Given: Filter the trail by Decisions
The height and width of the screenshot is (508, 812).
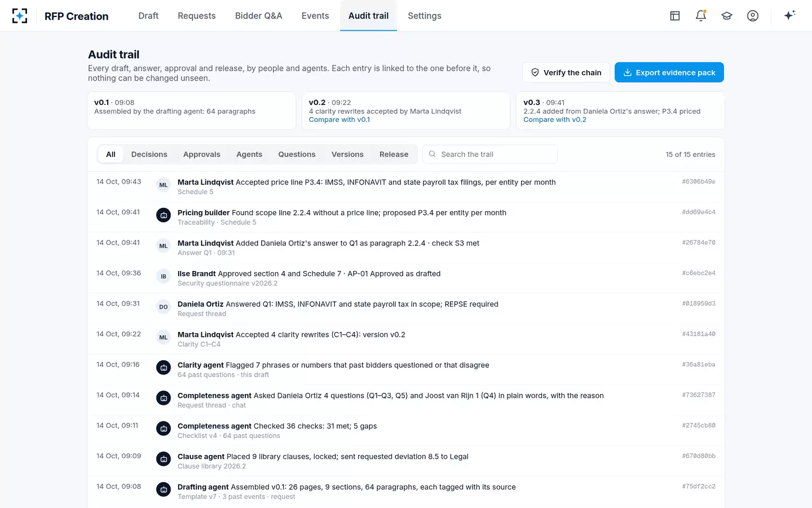Looking at the screenshot, I should [x=149, y=154].
